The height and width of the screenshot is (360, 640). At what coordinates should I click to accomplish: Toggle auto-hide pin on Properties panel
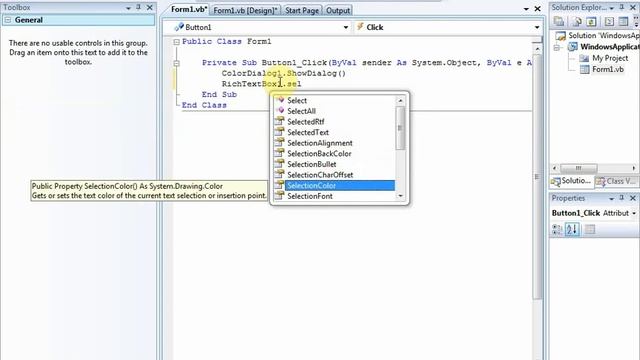[622, 198]
